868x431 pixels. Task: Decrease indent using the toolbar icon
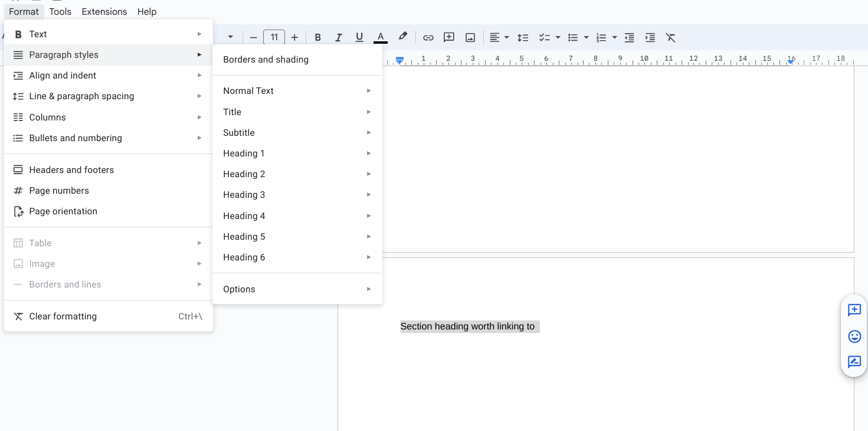[630, 37]
